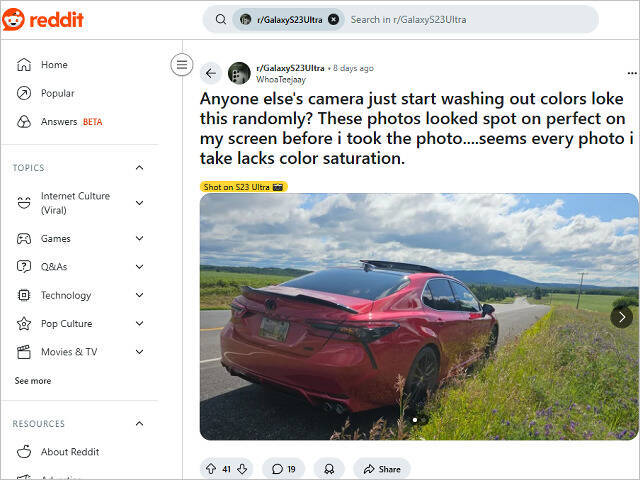Open Popular in sidebar
Image resolution: width=640 pixels, height=480 pixels.
(x=57, y=93)
